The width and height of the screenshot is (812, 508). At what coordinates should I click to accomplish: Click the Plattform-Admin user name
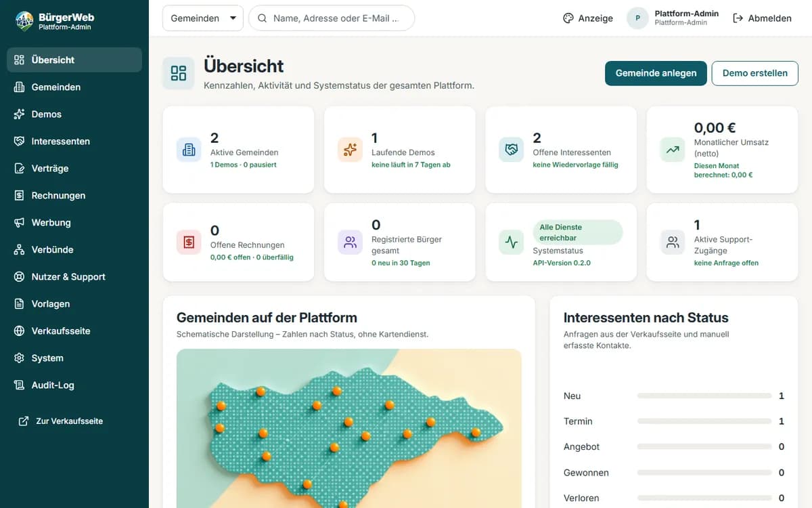tap(687, 14)
